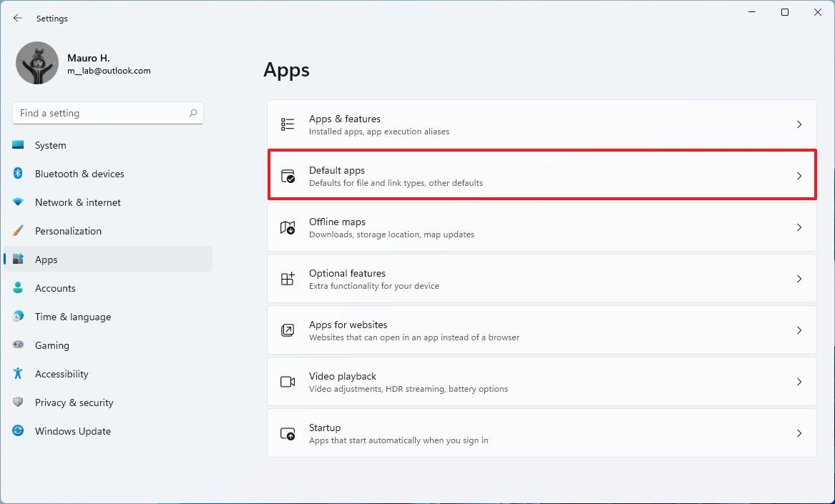
Task: Click the Apps & features list icon
Action: pyautogui.click(x=288, y=124)
